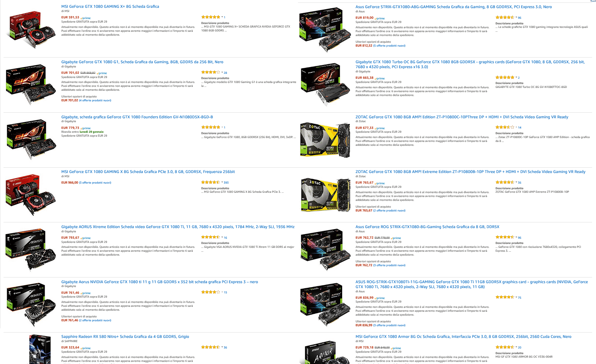
Task: Open MSI GeForce GTX 1080 Armor 8G Oc title
Action: 463,336
